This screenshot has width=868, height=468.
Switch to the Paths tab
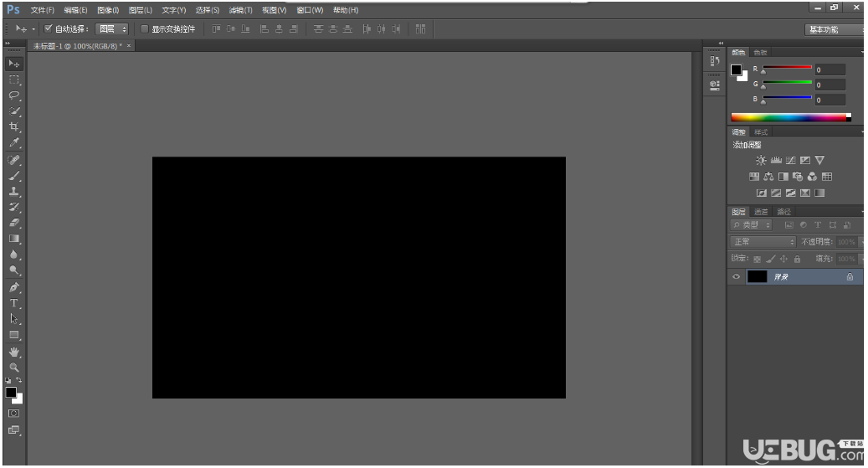click(783, 212)
